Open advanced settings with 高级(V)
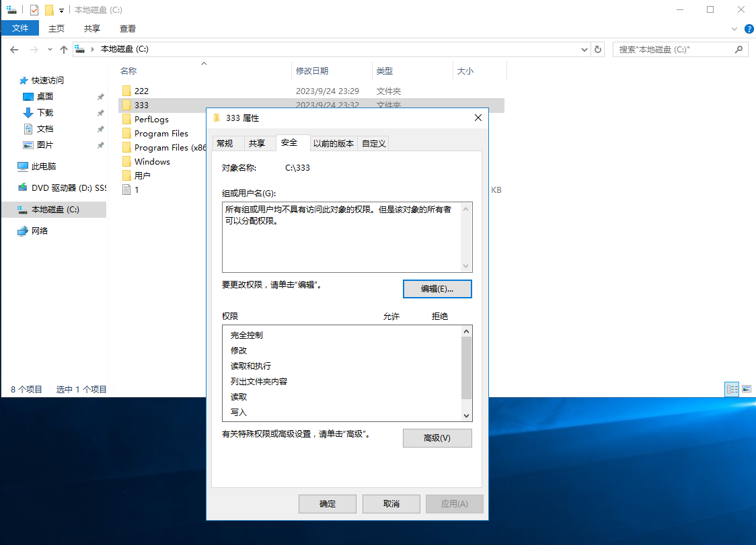The image size is (756, 545). pos(437,438)
